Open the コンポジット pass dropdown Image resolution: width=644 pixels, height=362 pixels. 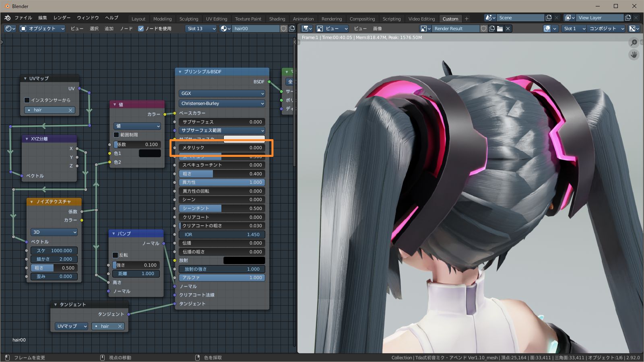(607, 29)
